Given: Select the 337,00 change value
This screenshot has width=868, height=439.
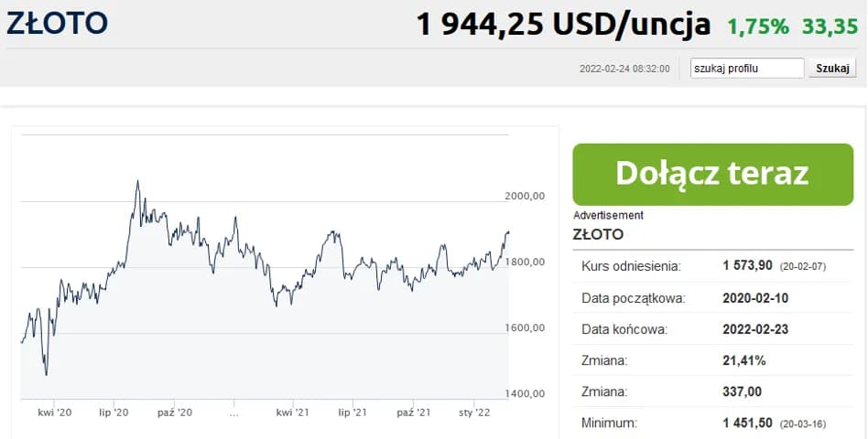Looking at the screenshot, I should [x=742, y=391].
